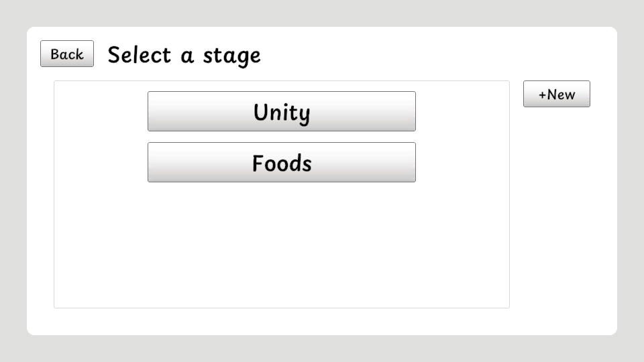Click the Back button
Viewport: 644px width, 362px height.
tap(67, 54)
